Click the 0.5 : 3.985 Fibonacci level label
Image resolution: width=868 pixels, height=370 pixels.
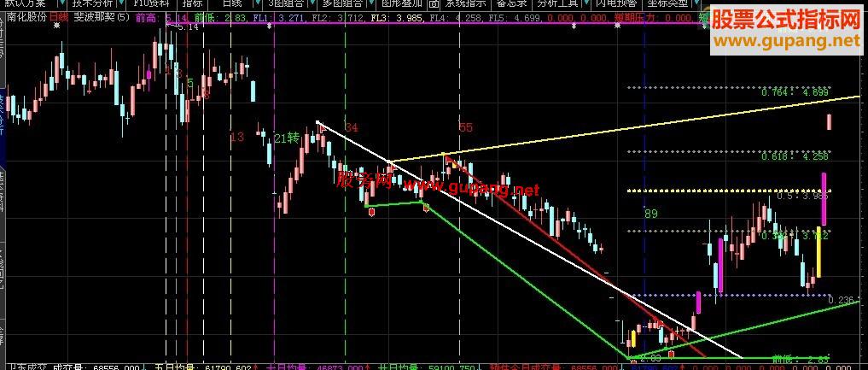[802, 196]
